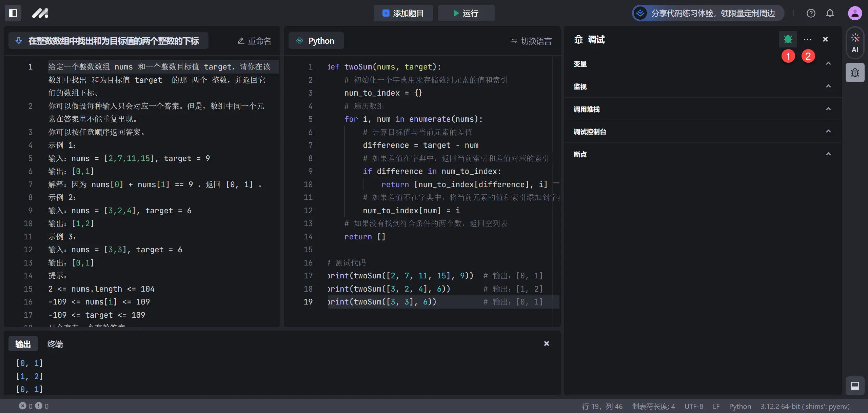The image size is (868, 413).
Task: Click the 重命名 rename button
Action: [254, 41]
